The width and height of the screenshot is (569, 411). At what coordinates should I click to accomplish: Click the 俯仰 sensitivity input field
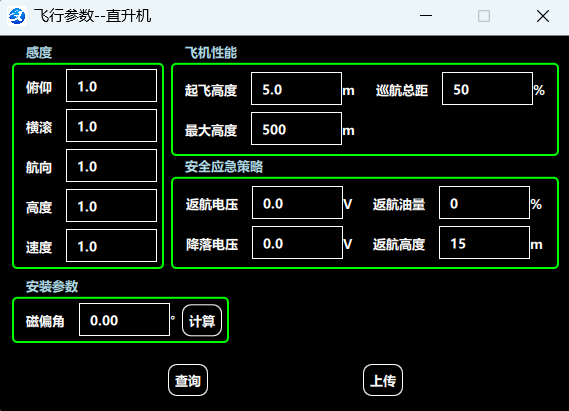click(x=111, y=86)
